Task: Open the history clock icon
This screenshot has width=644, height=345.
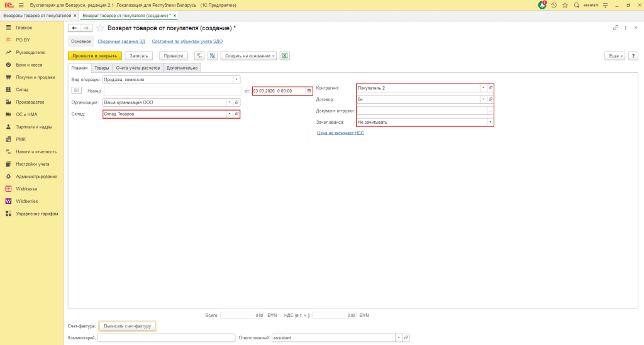Action: click(554, 5)
